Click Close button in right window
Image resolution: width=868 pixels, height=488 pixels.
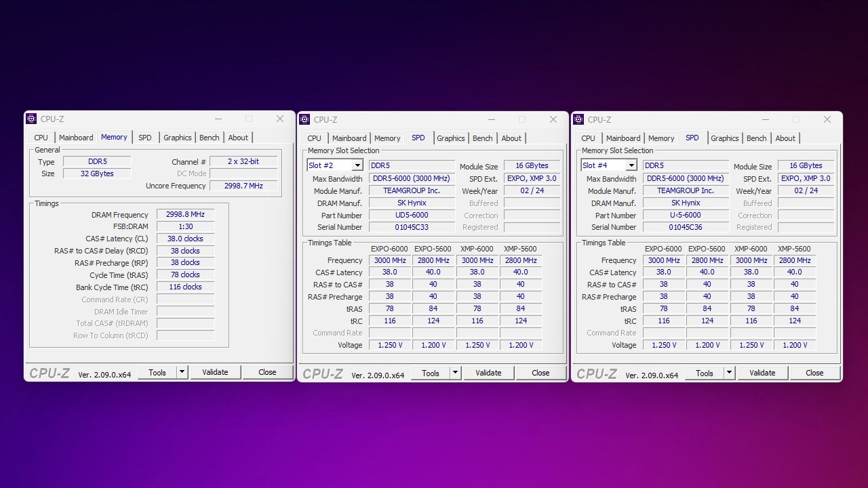(814, 373)
